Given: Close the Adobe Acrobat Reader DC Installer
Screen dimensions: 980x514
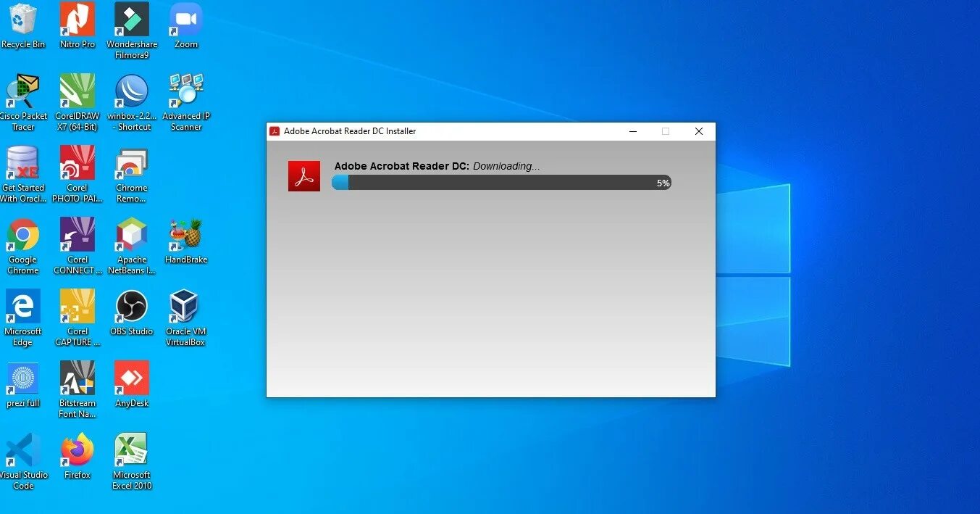Looking at the screenshot, I should (x=698, y=131).
